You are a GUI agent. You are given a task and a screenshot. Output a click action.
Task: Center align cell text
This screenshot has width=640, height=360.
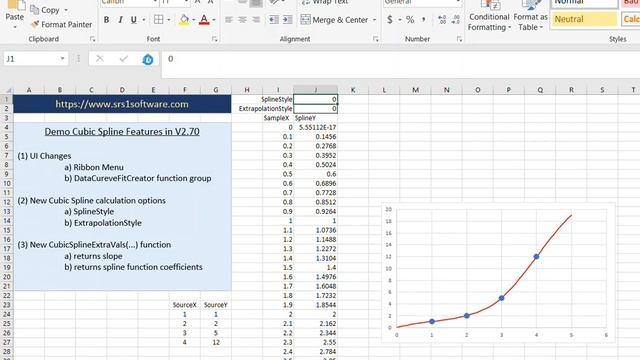(242, 20)
